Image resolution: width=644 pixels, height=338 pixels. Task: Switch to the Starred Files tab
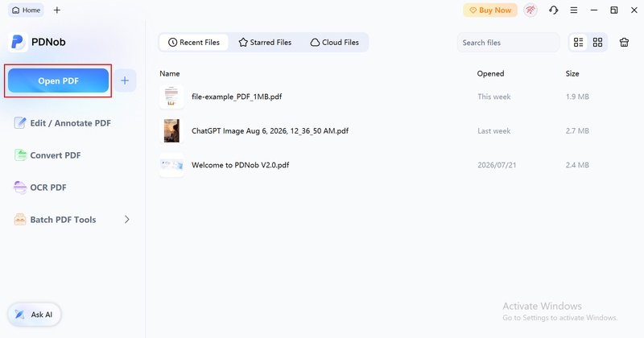(x=265, y=43)
